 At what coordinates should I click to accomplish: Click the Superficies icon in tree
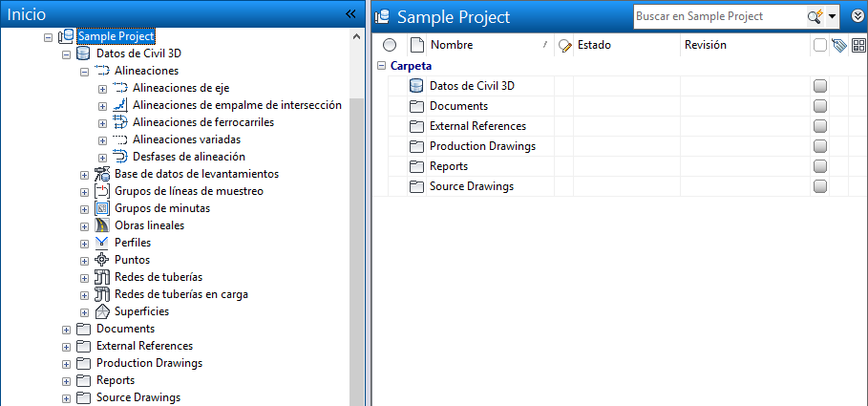point(102,311)
